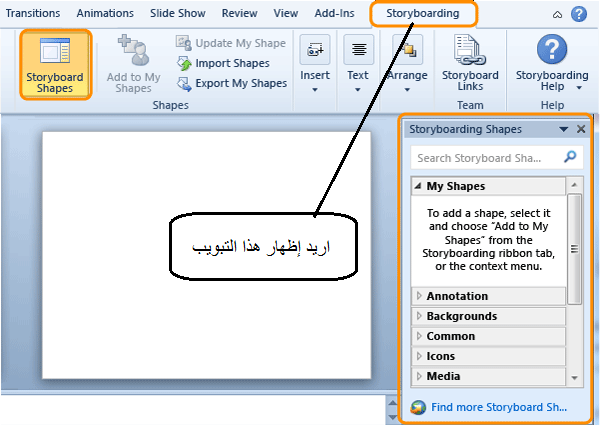600x425 pixels.
Task: Expand the Icons category
Action: pyautogui.click(x=488, y=356)
